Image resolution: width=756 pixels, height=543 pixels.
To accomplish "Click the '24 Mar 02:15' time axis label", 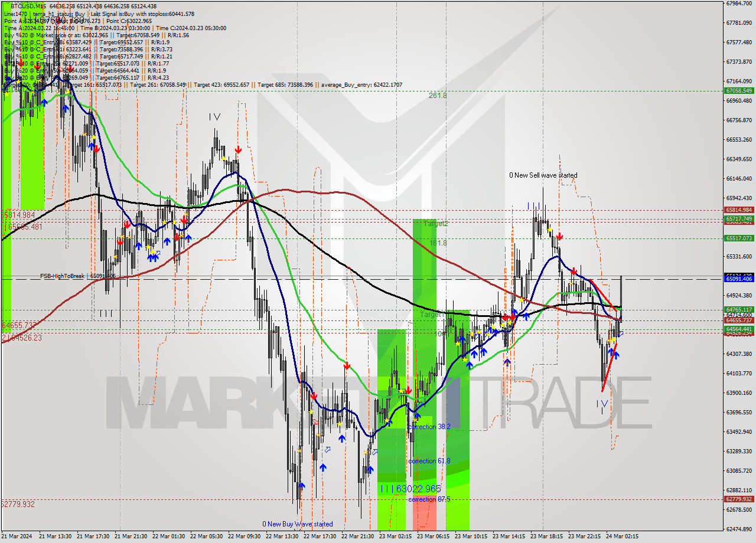I will pyautogui.click(x=624, y=537).
